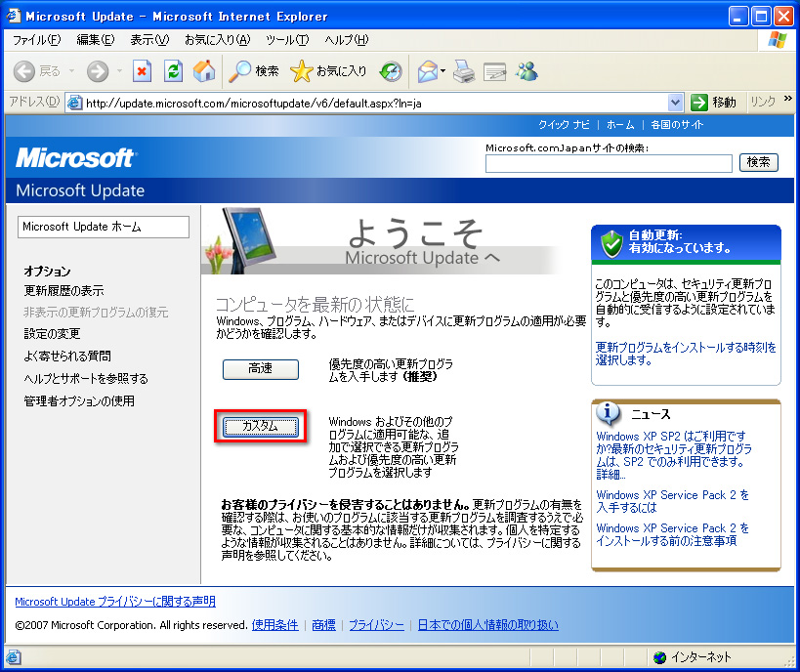Click 日本での個人情報の取り扱い footer link
Screen dimensions: 800x672
487,625
